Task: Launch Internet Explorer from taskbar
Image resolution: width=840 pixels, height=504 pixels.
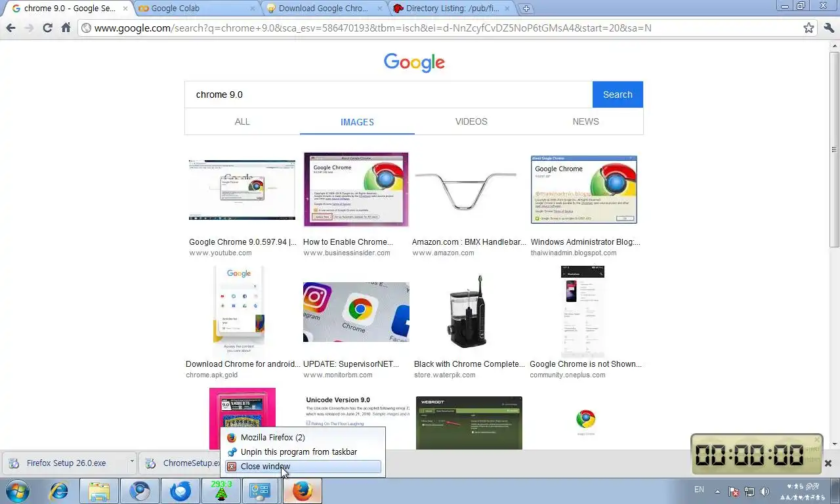Action: pyautogui.click(x=59, y=490)
